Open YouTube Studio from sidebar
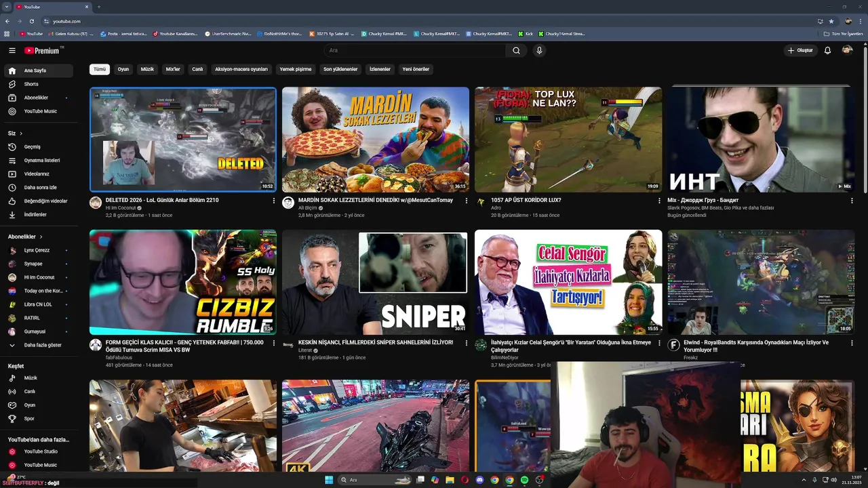 39,451
